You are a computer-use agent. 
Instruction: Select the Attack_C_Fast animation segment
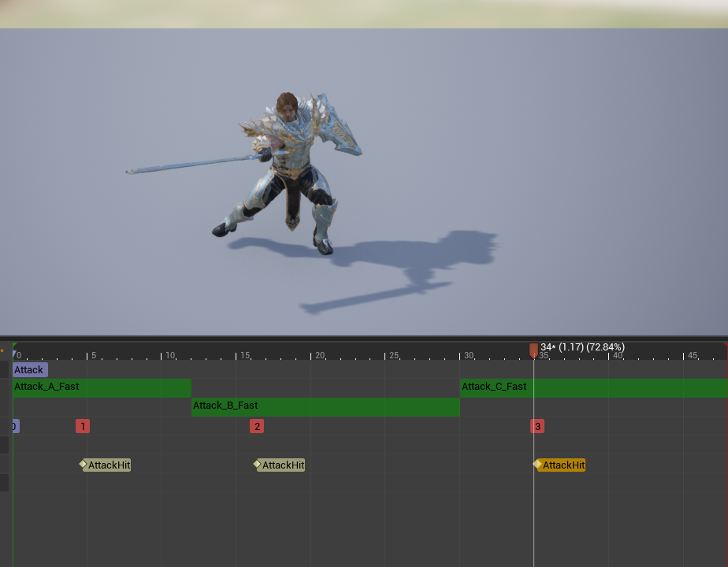tap(594, 387)
